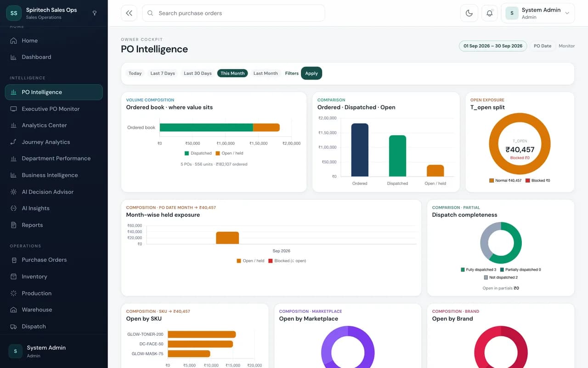Click the Inventory box icon

(13, 276)
